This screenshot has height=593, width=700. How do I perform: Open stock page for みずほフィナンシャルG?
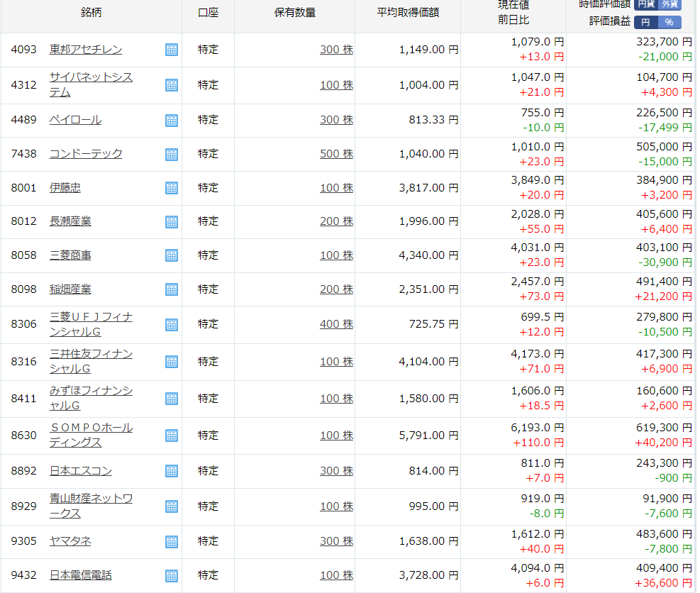[x=91, y=398]
